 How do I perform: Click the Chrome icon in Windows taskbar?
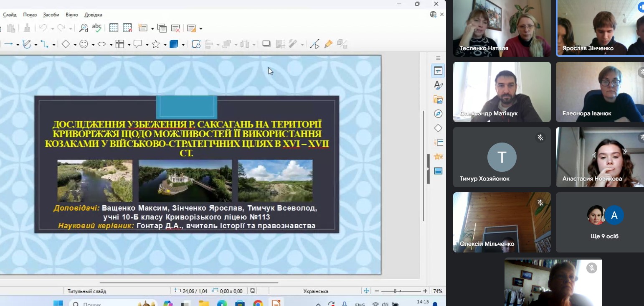[258, 304]
